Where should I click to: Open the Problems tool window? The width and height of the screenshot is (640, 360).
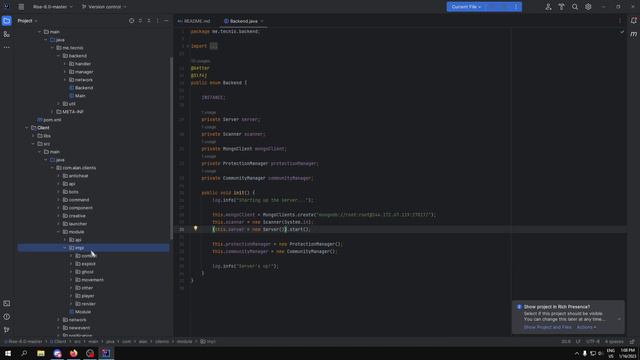point(7,317)
